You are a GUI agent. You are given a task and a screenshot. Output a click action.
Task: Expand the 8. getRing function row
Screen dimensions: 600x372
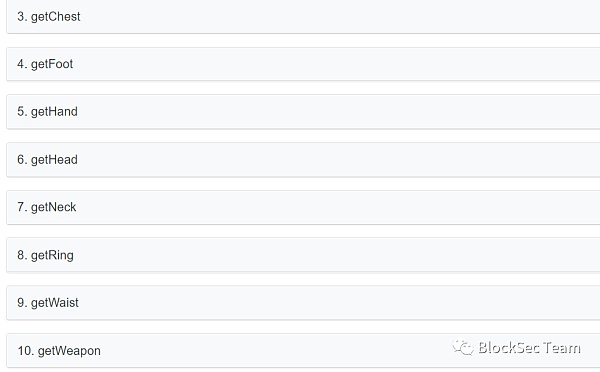click(x=303, y=255)
